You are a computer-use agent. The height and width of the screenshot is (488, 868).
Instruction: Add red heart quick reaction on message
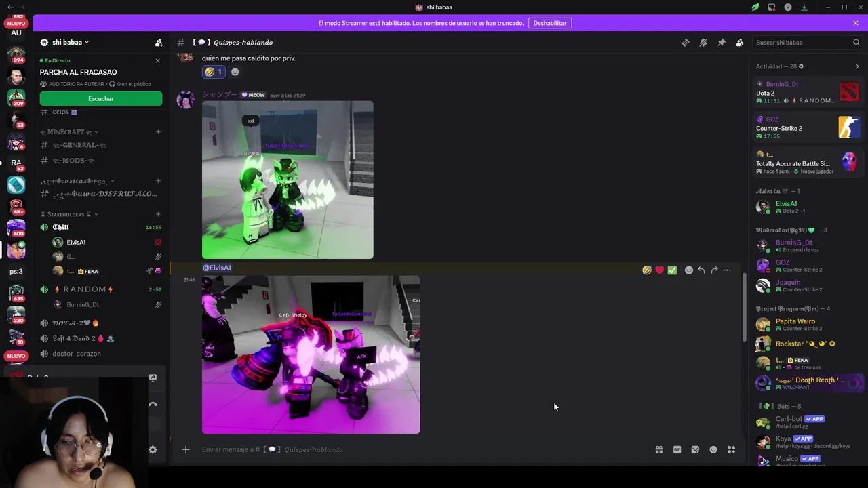tap(659, 270)
